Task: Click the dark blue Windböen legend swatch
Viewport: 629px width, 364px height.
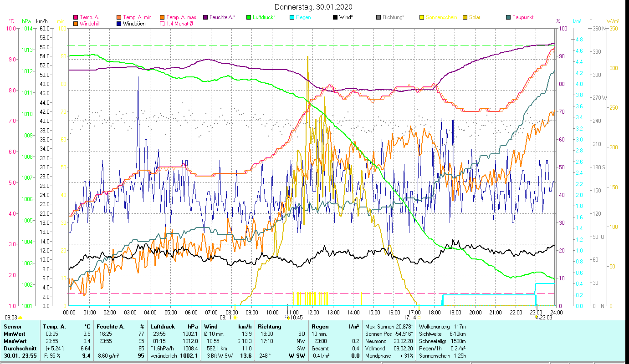Action: (119, 24)
